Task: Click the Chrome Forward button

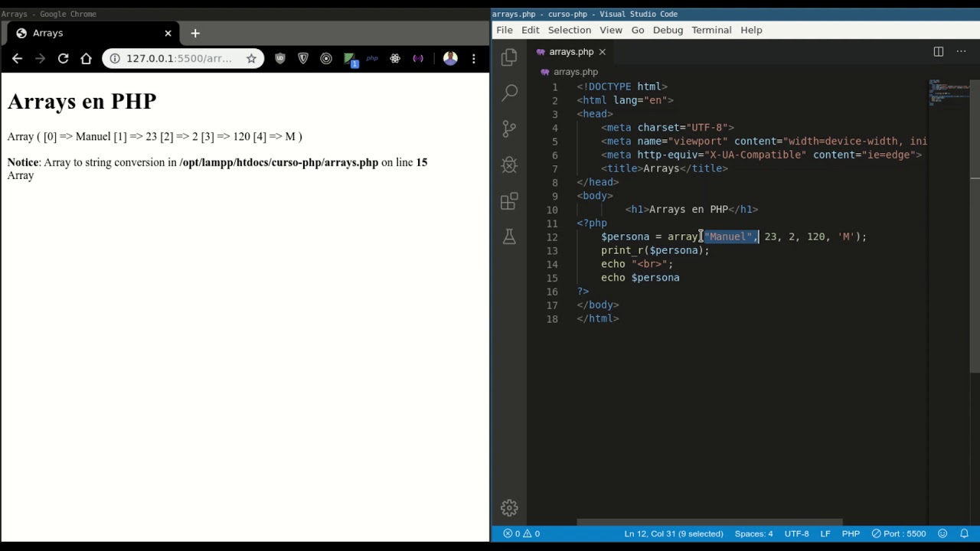Action: [x=40, y=58]
